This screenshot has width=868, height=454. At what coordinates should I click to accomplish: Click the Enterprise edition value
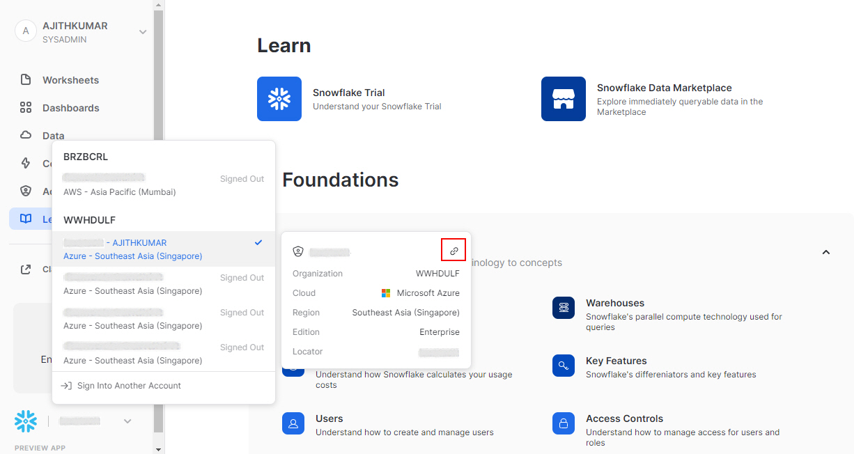coord(440,332)
